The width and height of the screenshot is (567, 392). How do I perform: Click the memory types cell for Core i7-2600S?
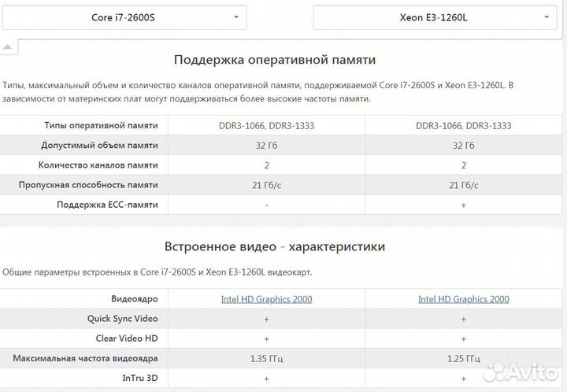pos(266,126)
